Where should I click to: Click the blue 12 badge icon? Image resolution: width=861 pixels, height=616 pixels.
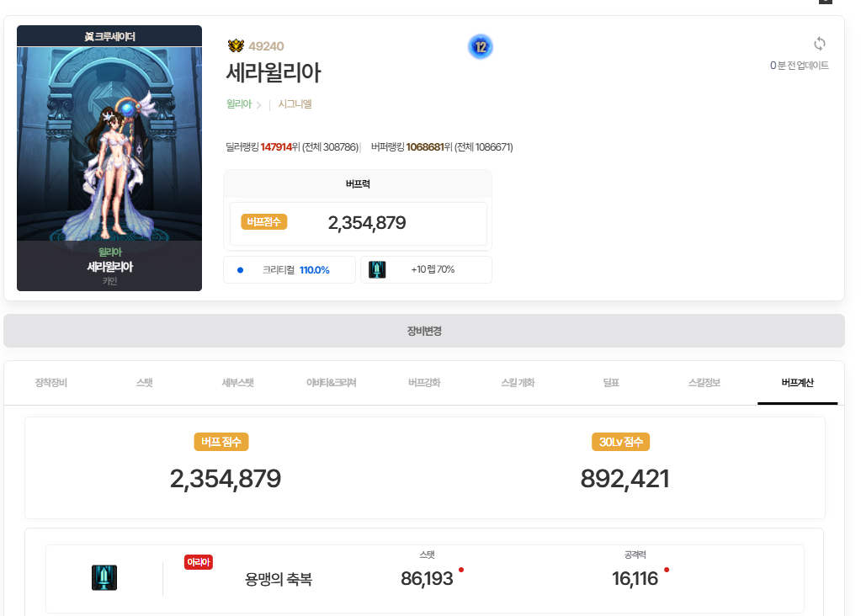pos(480,47)
